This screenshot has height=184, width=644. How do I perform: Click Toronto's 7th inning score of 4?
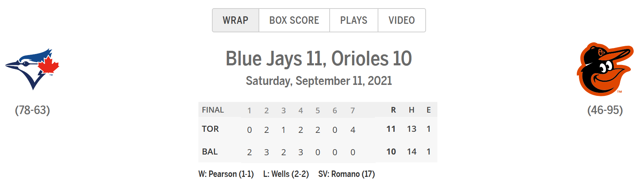[353, 130]
